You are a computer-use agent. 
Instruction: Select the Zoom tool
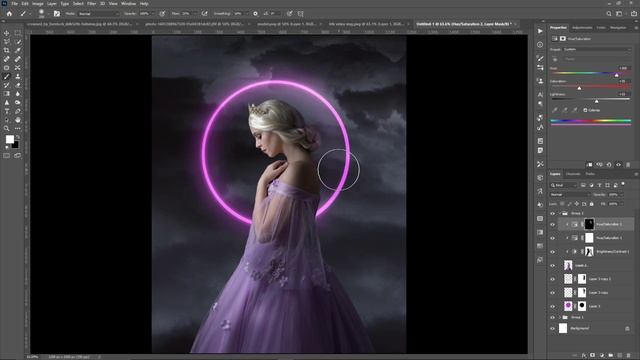[x=7, y=129]
